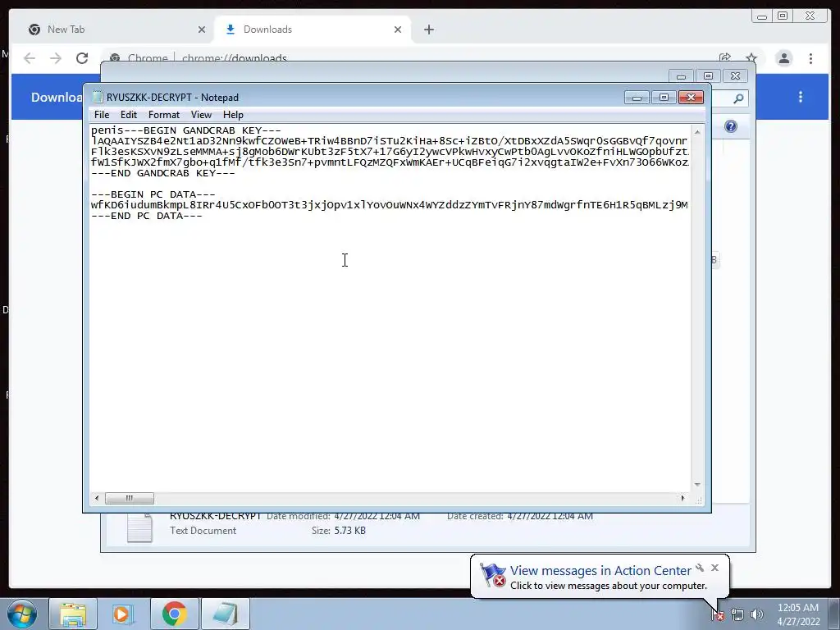The image size is (840, 630).
Task: Open the File menu in Notepad
Action: 101,115
